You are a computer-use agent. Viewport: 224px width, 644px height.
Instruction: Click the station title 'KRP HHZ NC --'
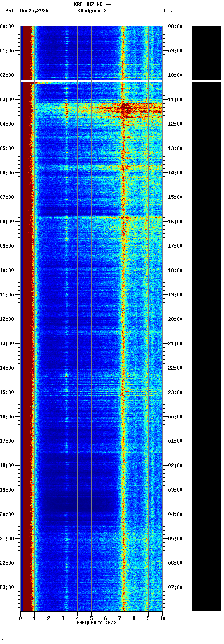click(92, 4)
